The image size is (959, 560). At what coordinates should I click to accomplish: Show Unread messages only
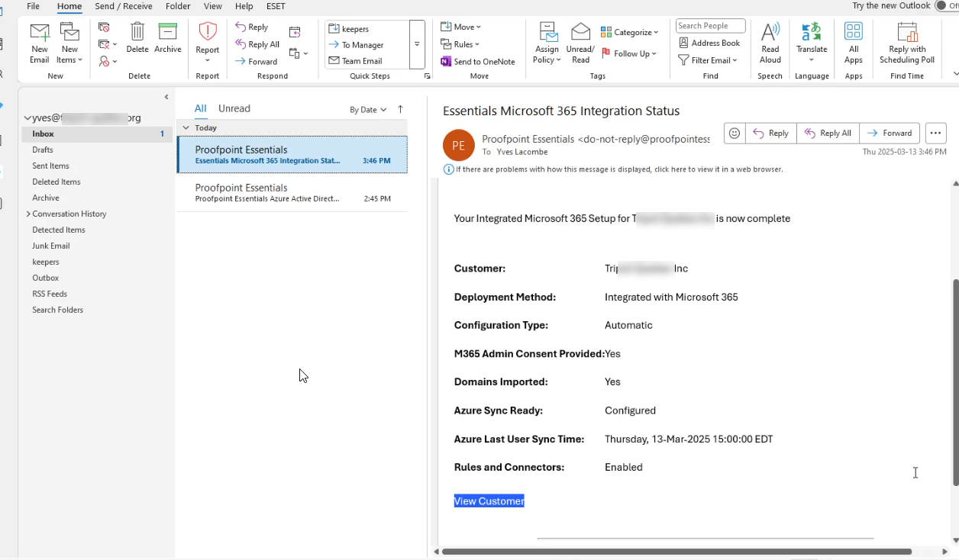point(234,108)
